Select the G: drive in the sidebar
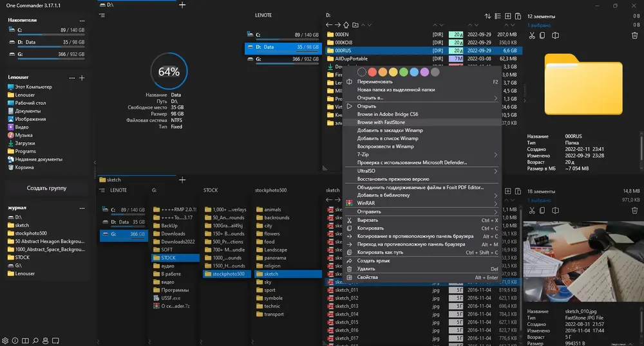The image size is (644, 346). pos(46,54)
